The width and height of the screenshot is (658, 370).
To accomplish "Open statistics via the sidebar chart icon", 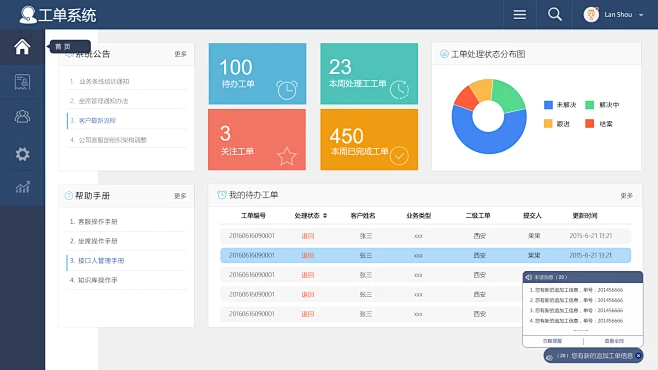I will [22, 187].
